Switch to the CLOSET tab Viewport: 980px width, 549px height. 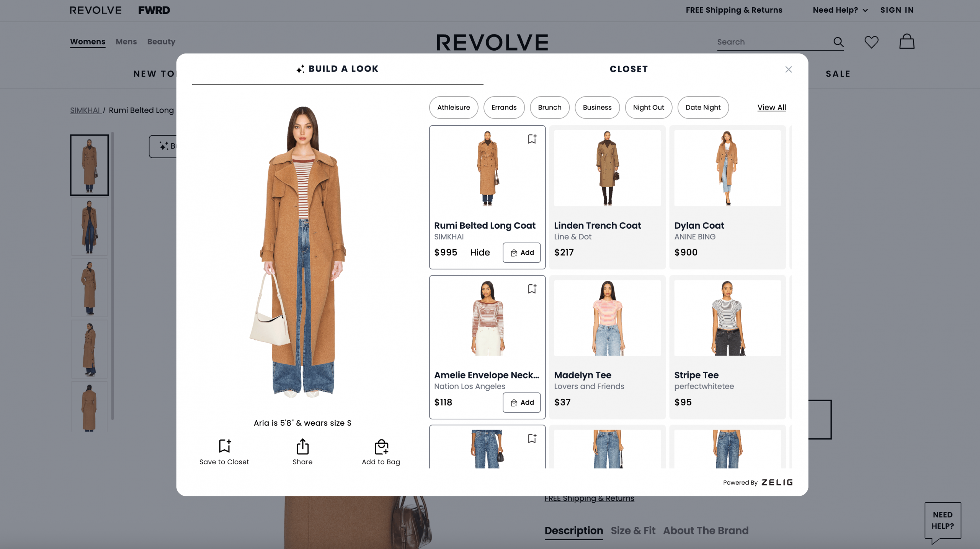628,69
